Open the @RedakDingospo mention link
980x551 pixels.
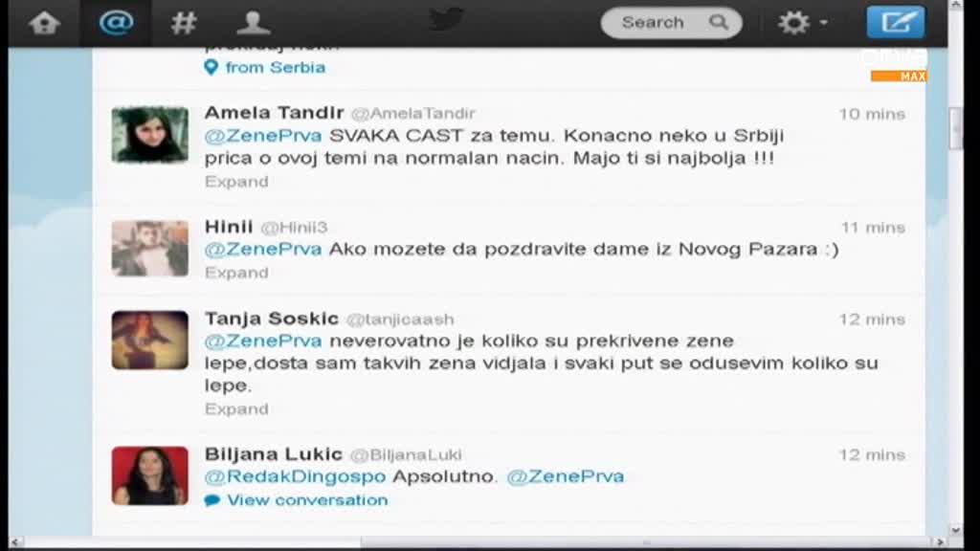tap(295, 476)
